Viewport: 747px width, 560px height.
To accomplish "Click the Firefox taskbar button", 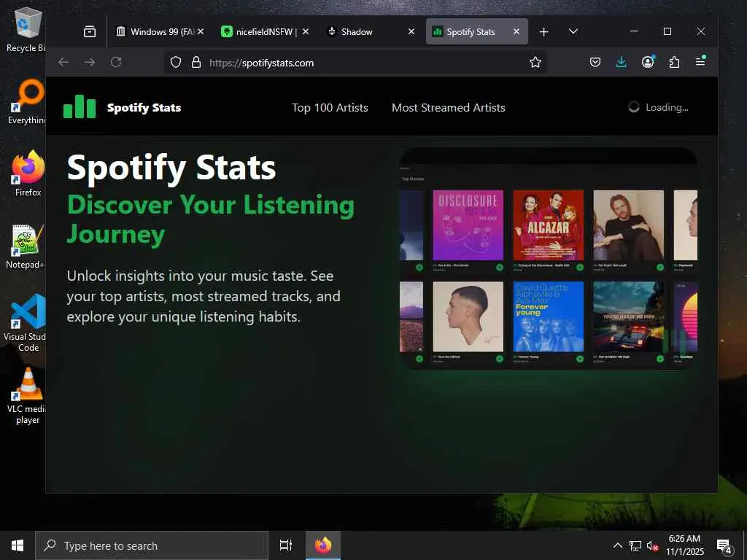I will 323,545.
